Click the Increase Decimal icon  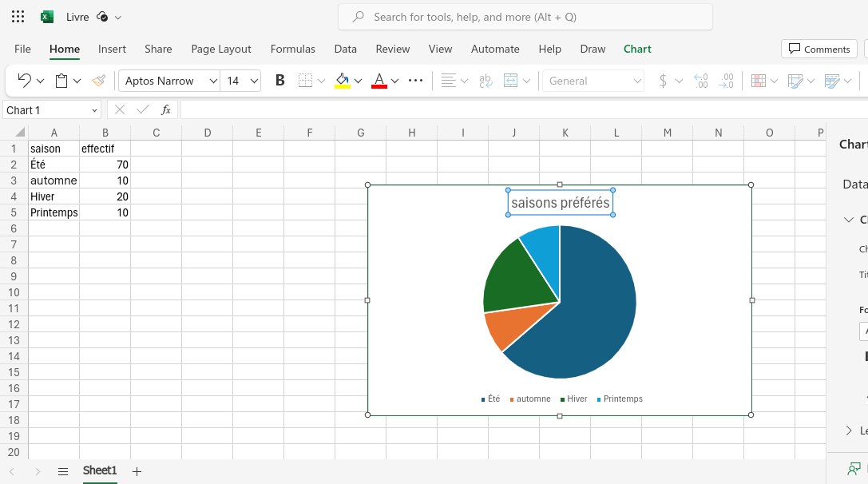pyautogui.click(x=701, y=81)
